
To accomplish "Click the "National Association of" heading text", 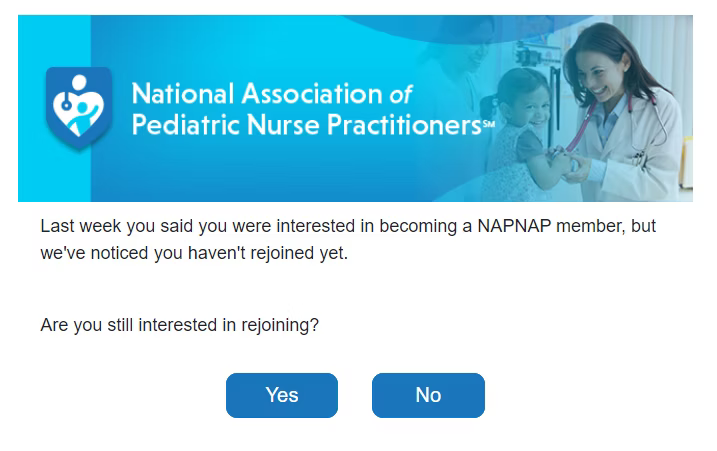I will click(x=272, y=94).
